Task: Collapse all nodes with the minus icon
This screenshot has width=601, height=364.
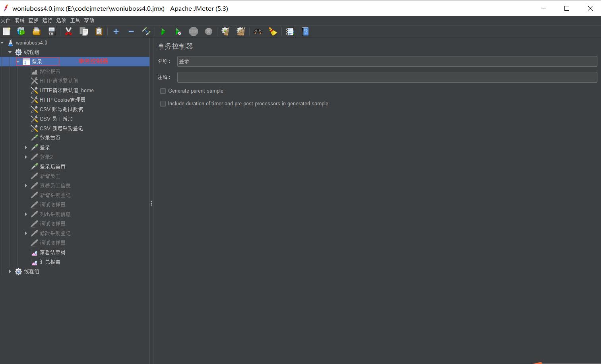Action: [x=131, y=31]
